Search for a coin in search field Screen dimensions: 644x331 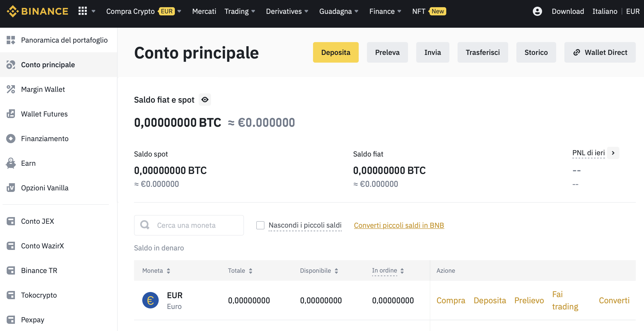189,225
